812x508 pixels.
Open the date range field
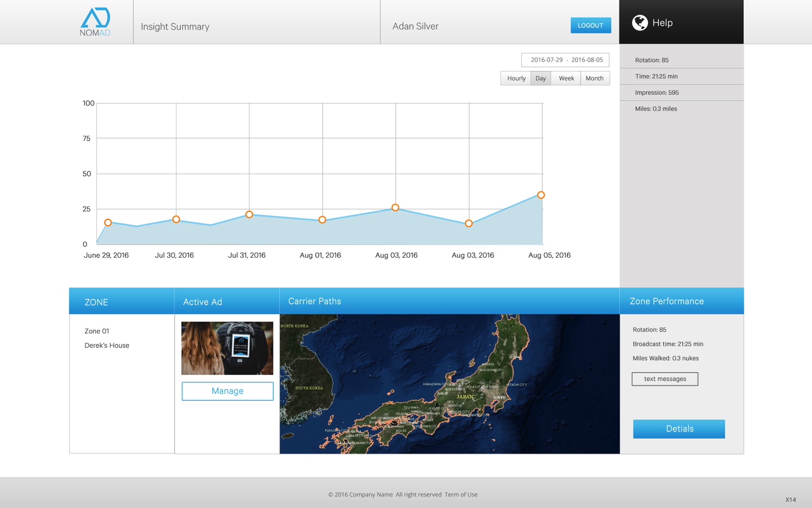coord(565,60)
